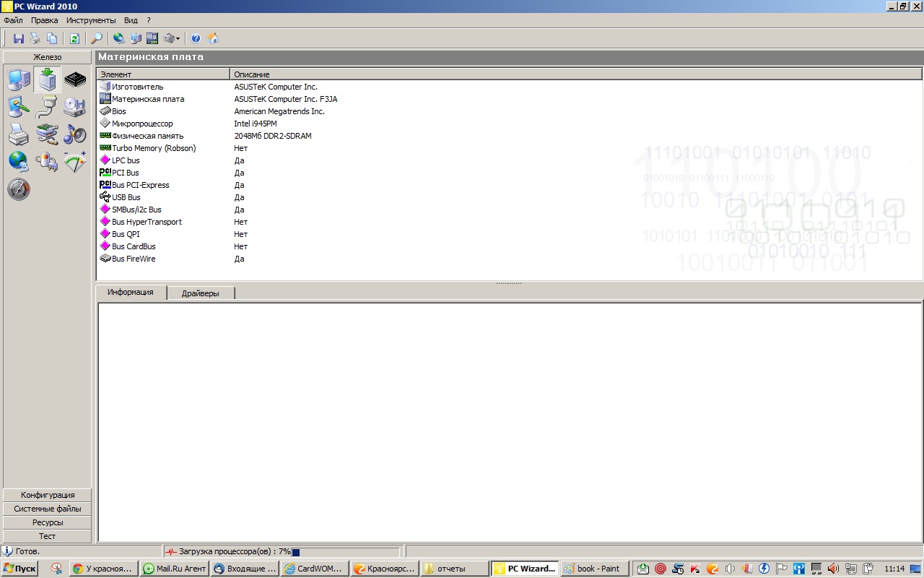This screenshot has width=924, height=578.
Task: Click the Save report toolbar icon
Action: [19, 38]
